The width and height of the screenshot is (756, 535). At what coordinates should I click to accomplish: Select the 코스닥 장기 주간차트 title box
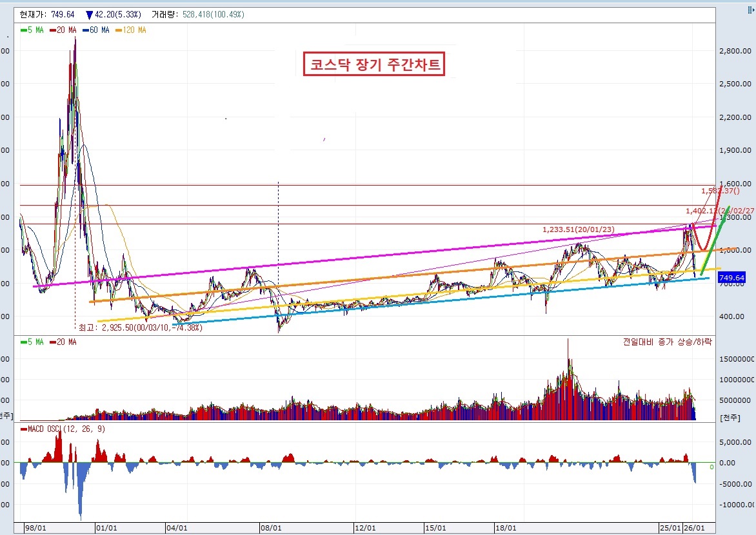click(373, 64)
